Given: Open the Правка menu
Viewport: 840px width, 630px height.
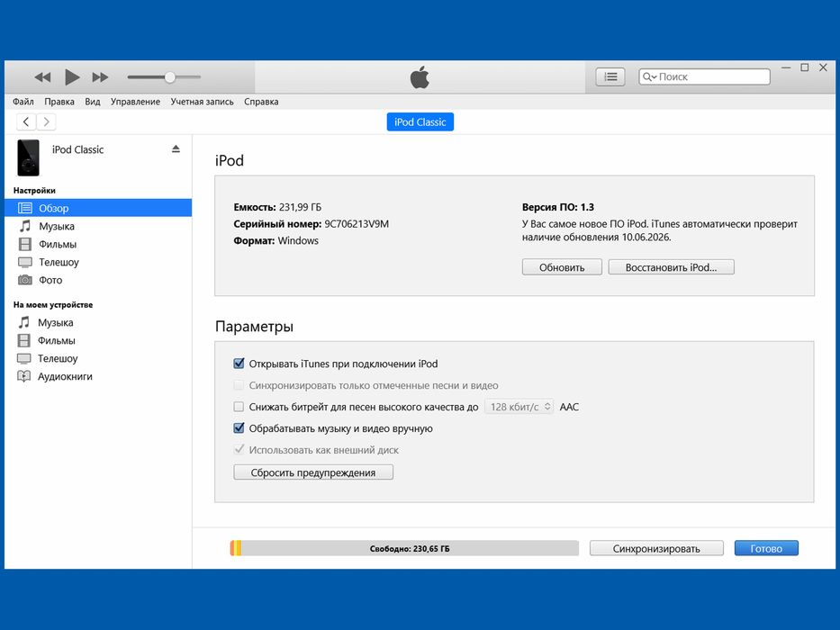Looking at the screenshot, I should pos(59,101).
